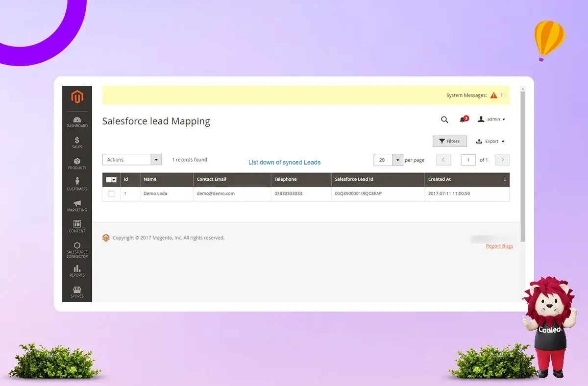
Task: Open the Export dropdown
Action: tap(490, 142)
